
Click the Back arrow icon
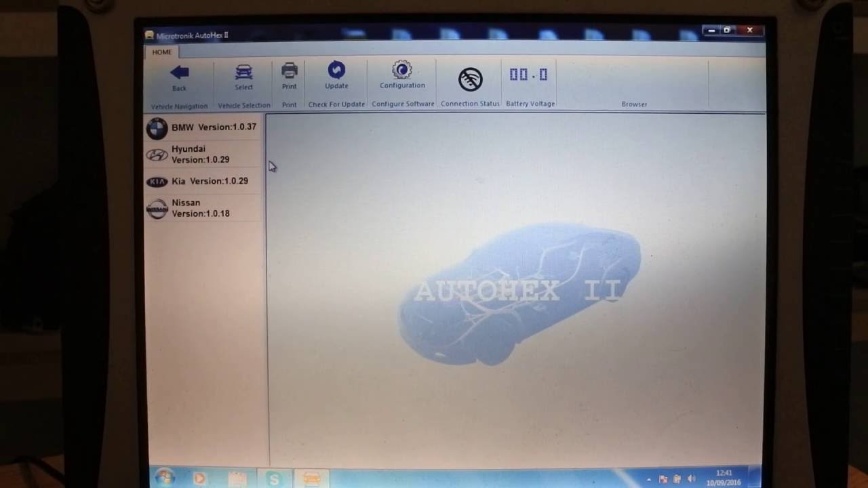(179, 73)
